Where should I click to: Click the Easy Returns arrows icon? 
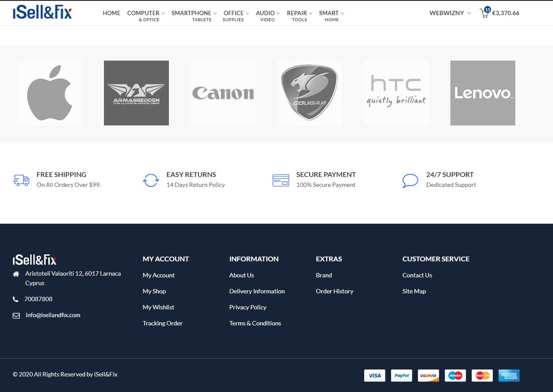[x=151, y=180]
